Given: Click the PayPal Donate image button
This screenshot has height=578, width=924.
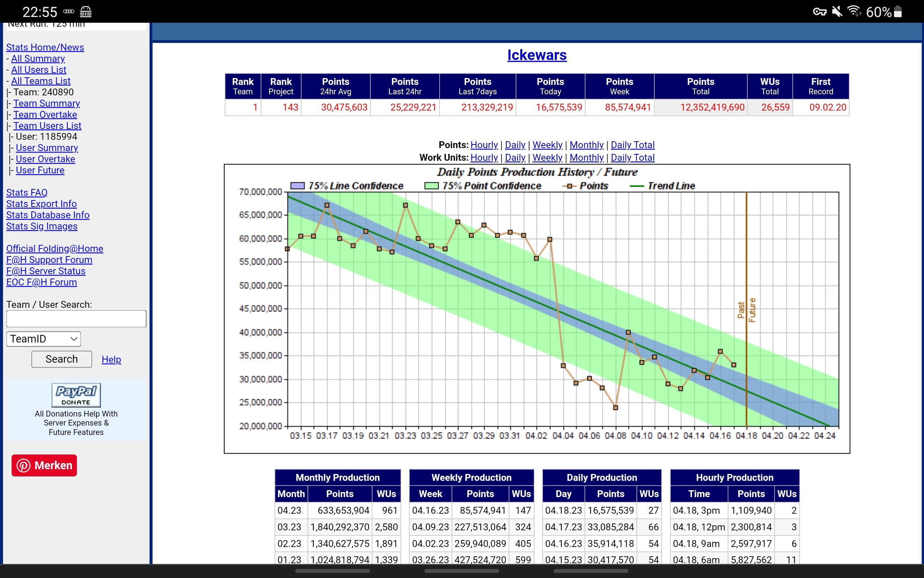Looking at the screenshot, I should [x=76, y=395].
